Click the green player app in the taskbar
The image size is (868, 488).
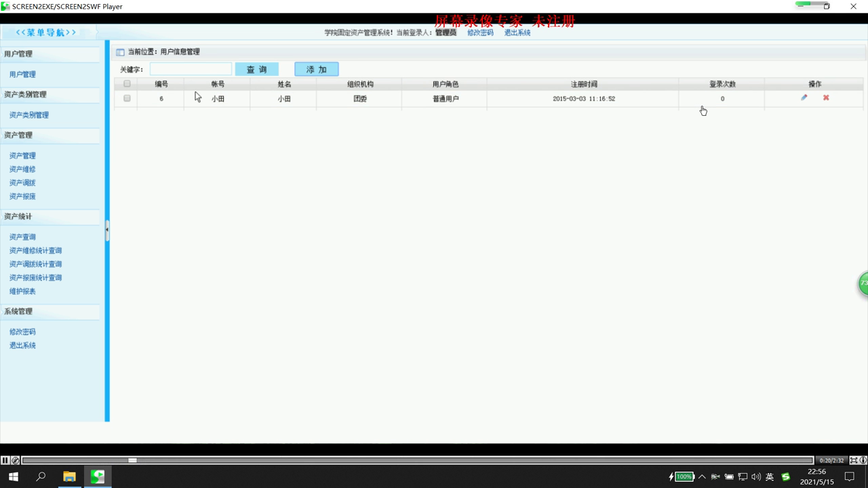click(x=98, y=476)
